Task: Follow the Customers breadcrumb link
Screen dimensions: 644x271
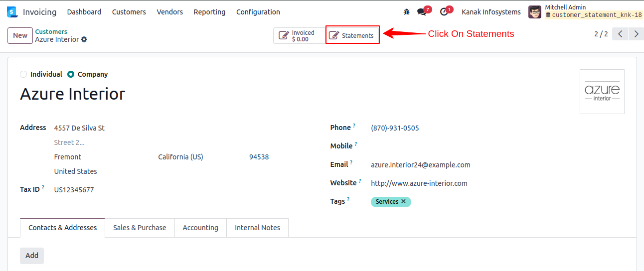Action: (51, 31)
